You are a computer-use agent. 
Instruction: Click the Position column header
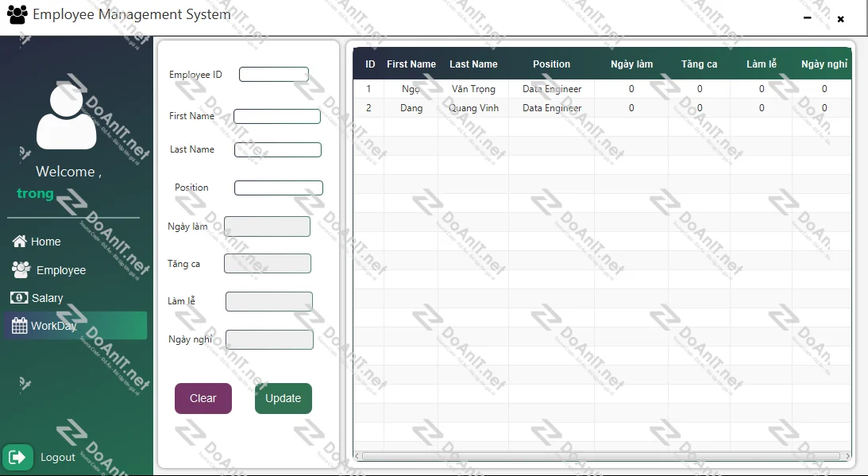(551, 64)
